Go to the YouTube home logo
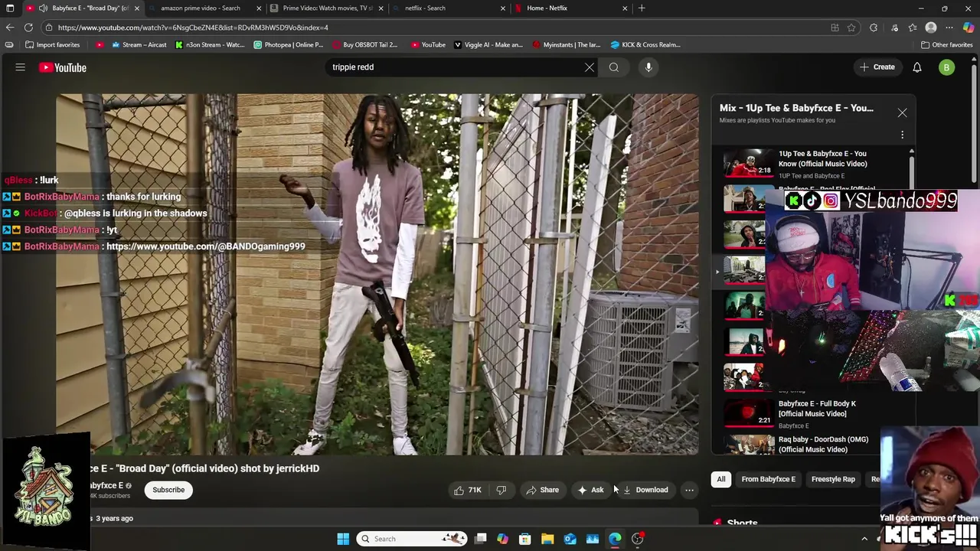The image size is (980, 551). coord(63,67)
